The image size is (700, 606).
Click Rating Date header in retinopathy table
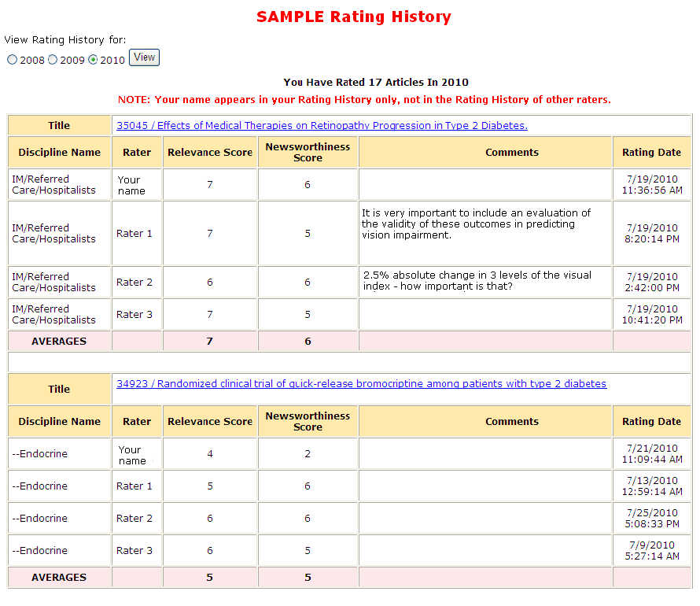pyautogui.click(x=652, y=153)
